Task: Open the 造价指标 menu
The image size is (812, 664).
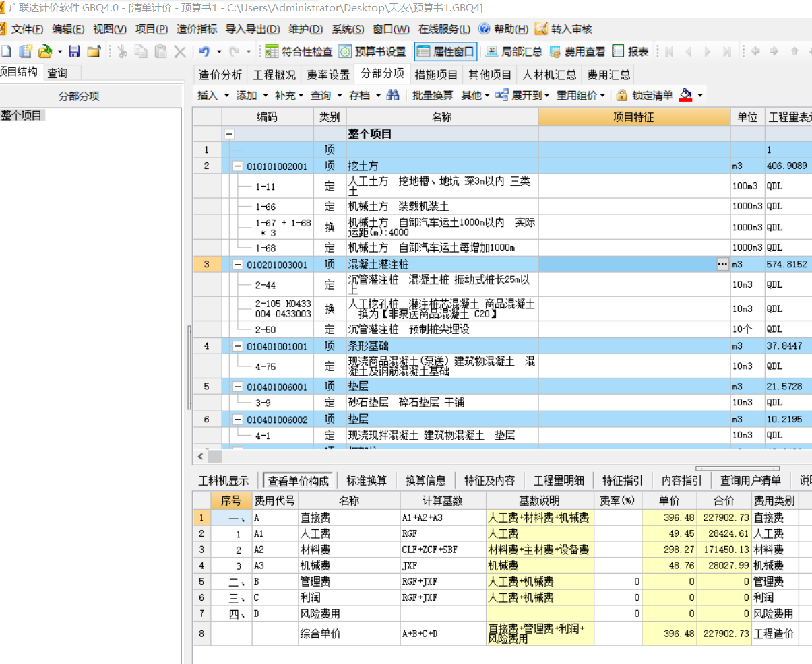Action: [197, 29]
